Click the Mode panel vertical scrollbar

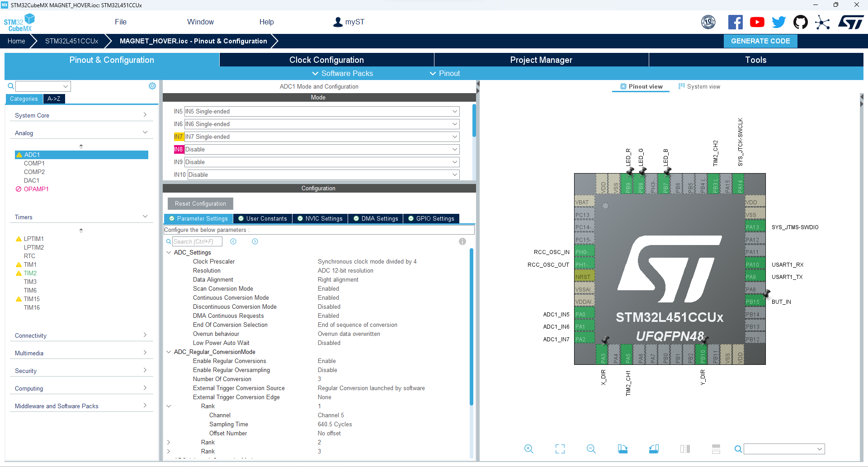click(474, 120)
